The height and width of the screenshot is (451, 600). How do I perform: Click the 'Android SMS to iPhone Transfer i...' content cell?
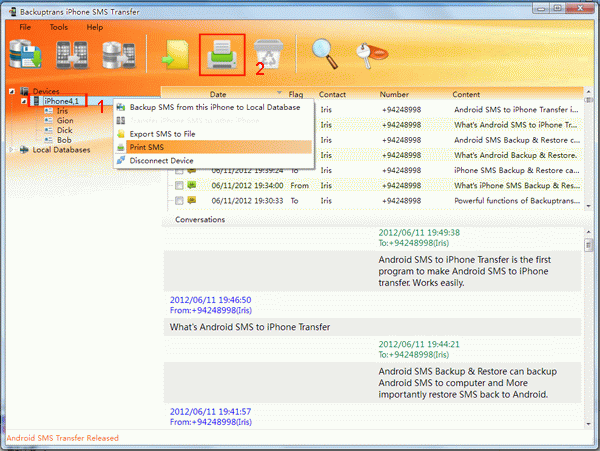[x=517, y=110]
